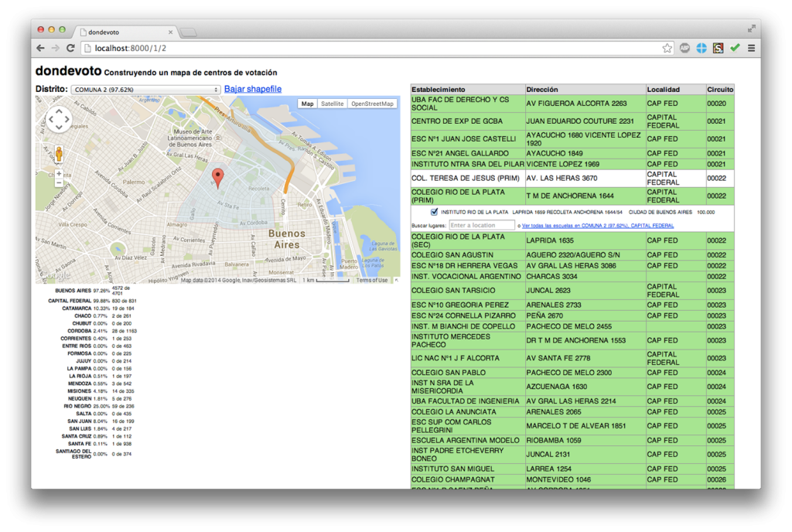Click Bajar shapefile link
This screenshot has height=532, width=792.
[x=253, y=89]
